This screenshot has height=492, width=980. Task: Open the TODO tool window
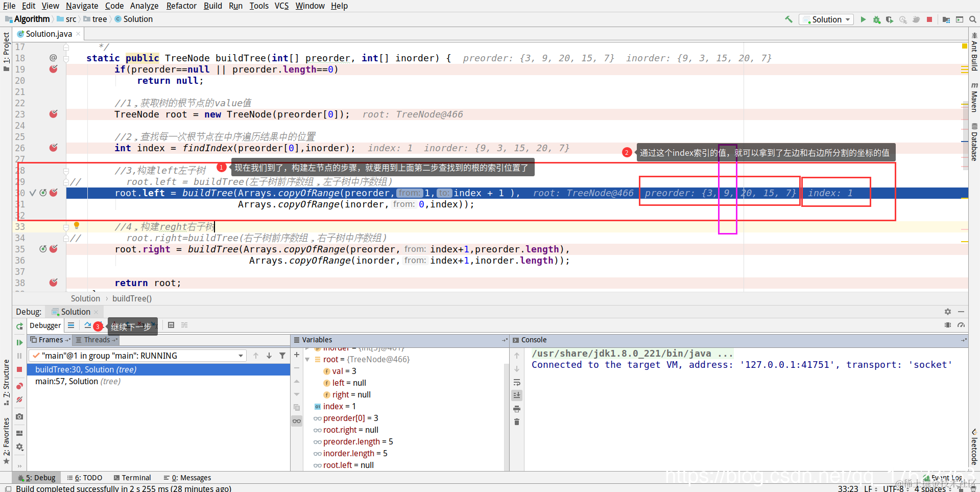click(x=85, y=478)
